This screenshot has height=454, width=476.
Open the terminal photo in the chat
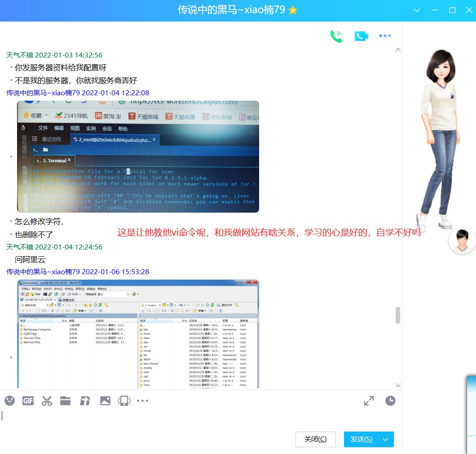pos(138,156)
